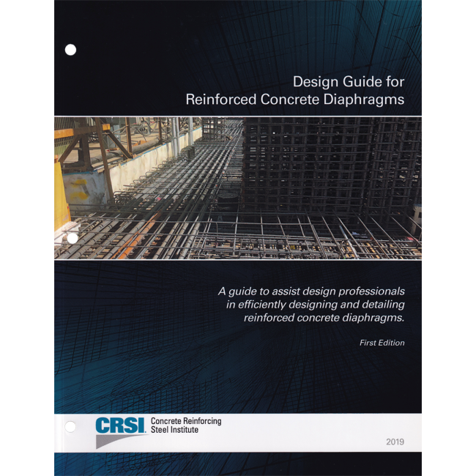
Task: Select the middle punch hole on the photo
Action: [72, 238]
